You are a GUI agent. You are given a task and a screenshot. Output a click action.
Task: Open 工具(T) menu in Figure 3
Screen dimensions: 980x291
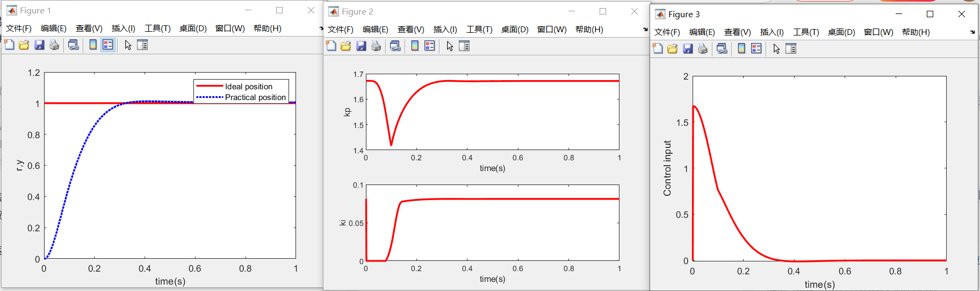tap(806, 32)
